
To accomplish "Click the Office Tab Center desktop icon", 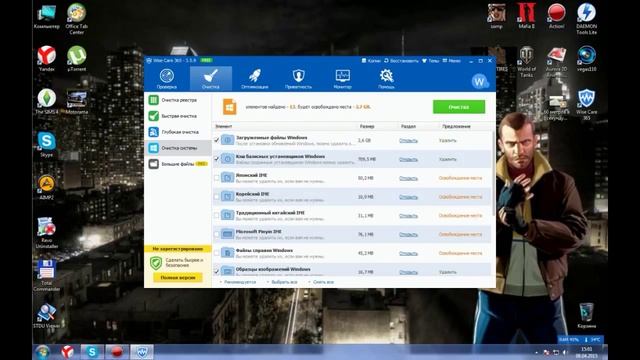I will point(77,18).
